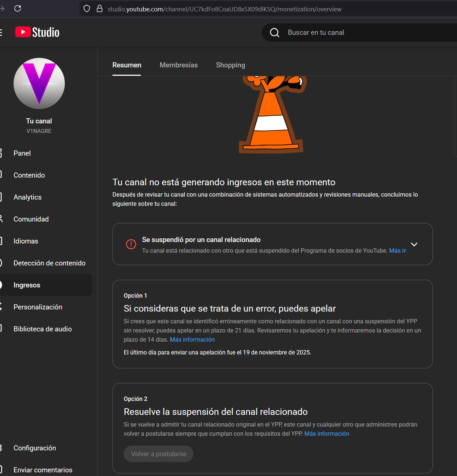Click the red alert icon on suspension card
This screenshot has height=476, width=457.
pyautogui.click(x=131, y=244)
